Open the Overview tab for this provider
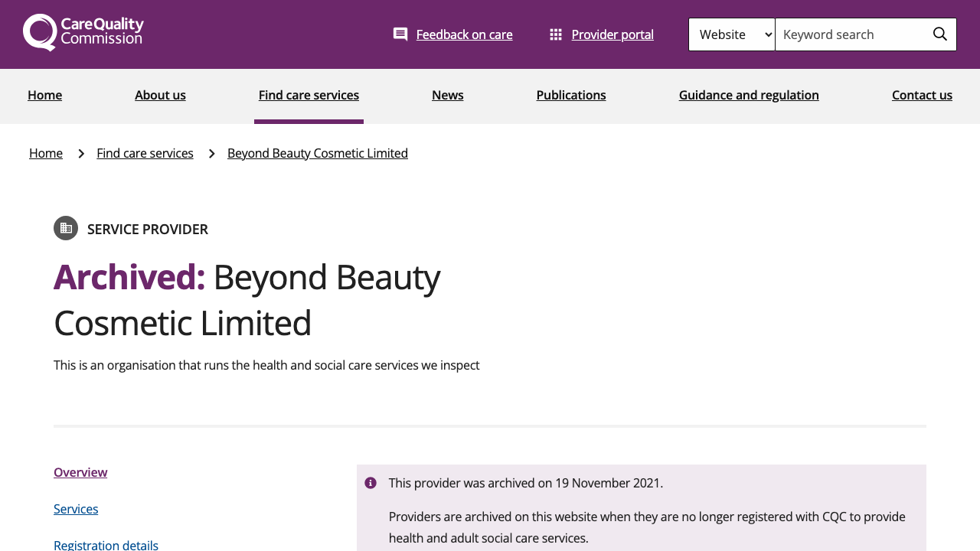The height and width of the screenshot is (551, 980). (80, 472)
